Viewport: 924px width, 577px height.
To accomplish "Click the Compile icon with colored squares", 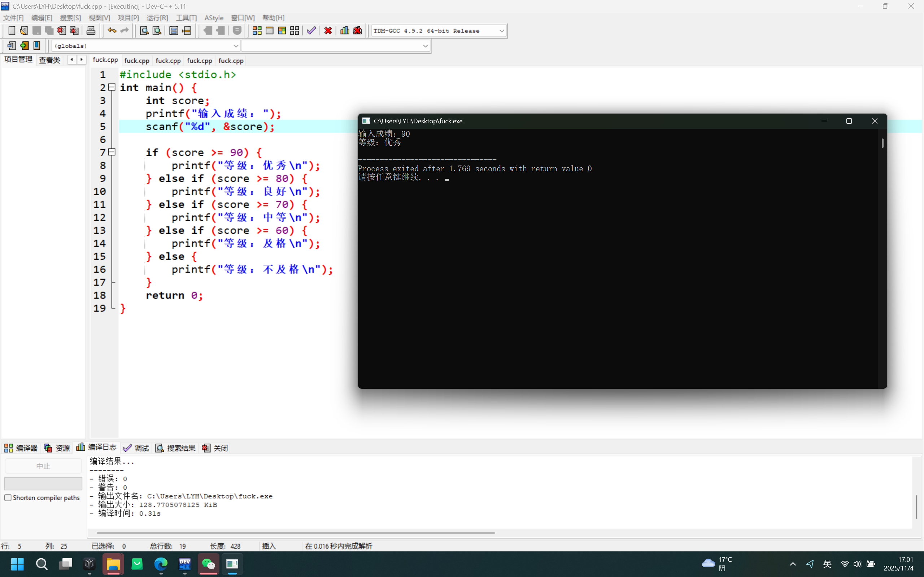I will click(257, 31).
